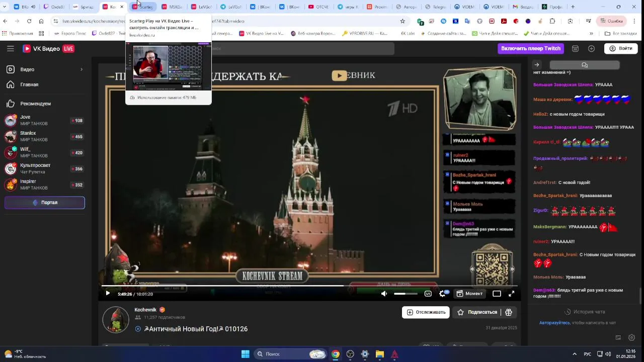Click the Подписаться subscribe button

pyautogui.click(x=477, y=312)
